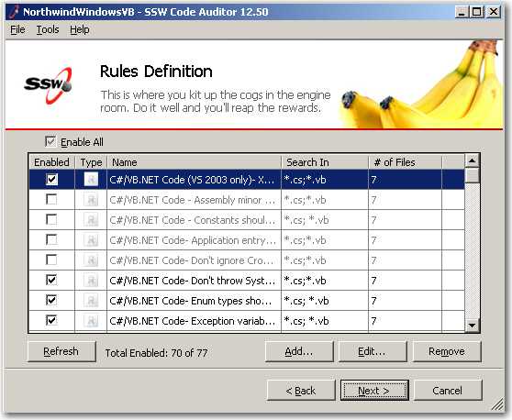Uncheck the Don't throw System rule checkbox
512x420 pixels.
click(x=51, y=280)
